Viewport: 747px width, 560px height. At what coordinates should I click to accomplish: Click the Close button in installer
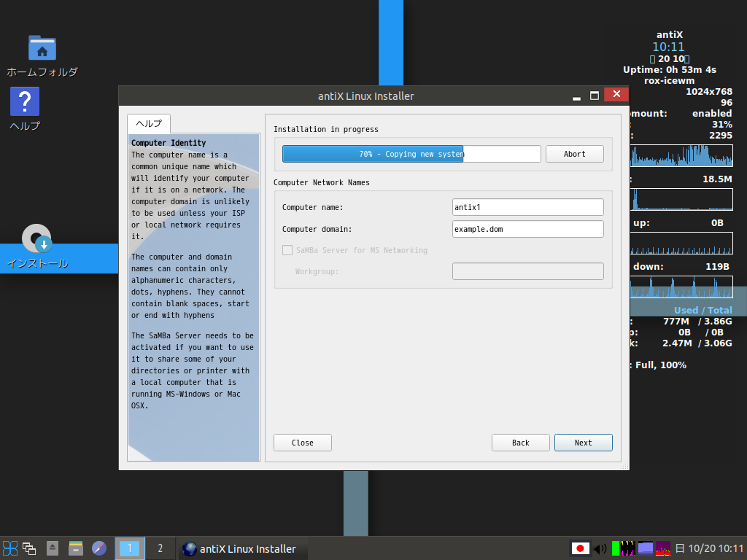click(303, 443)
